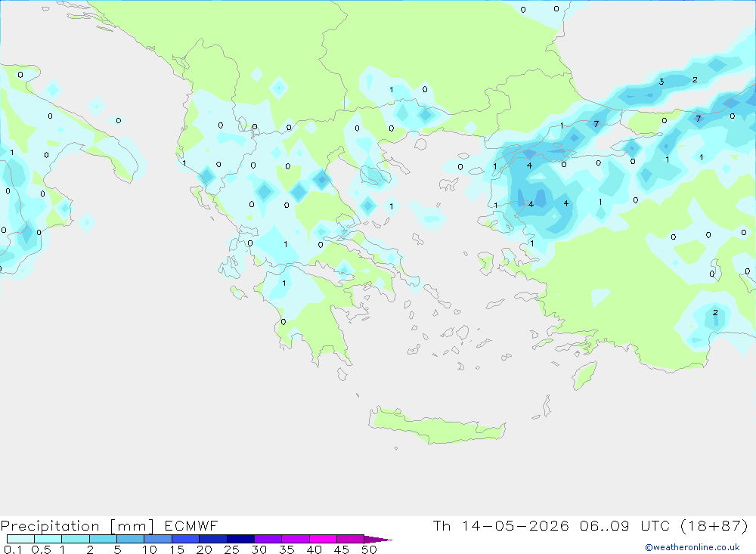
Task: Click the magenta 40 mm legend swatch
Action: pyautogui.click(x=323, y=539)
